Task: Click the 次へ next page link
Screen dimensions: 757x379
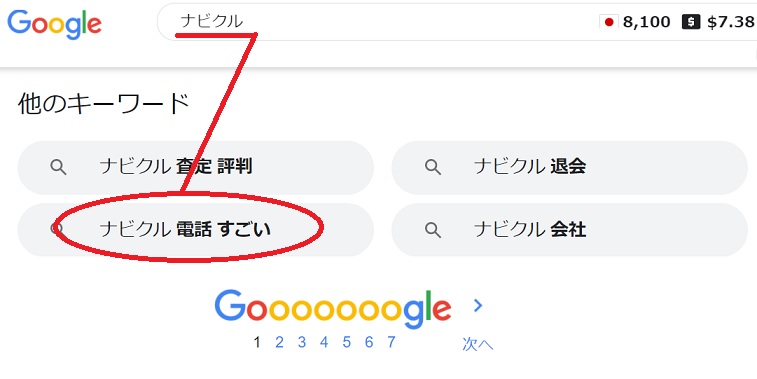Action: coord(477,344)
